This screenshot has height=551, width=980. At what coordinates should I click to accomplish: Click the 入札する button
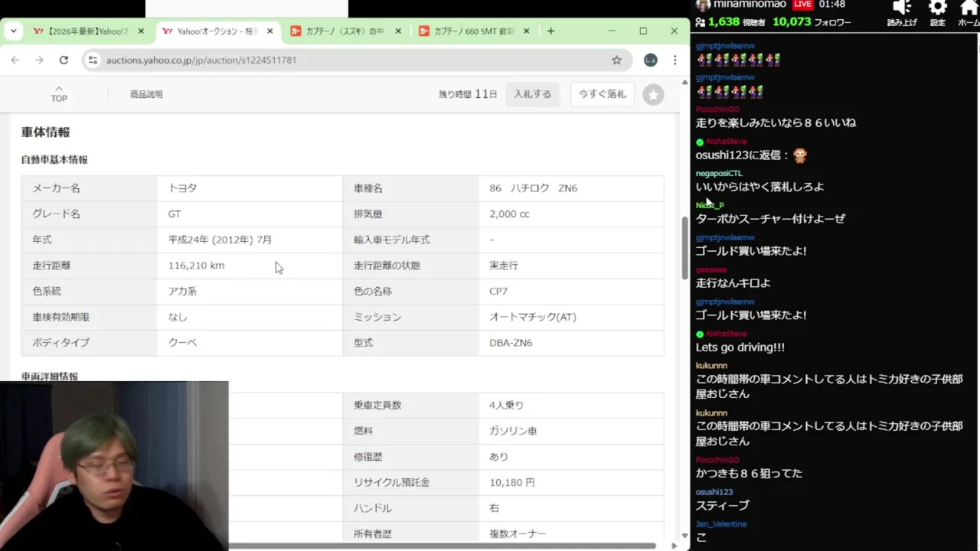pos(532,94)
